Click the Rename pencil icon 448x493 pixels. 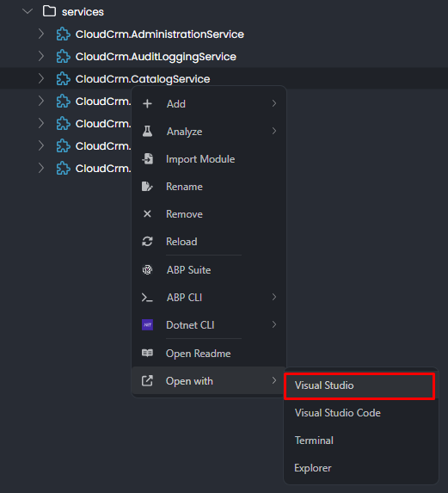pos(147,187)
